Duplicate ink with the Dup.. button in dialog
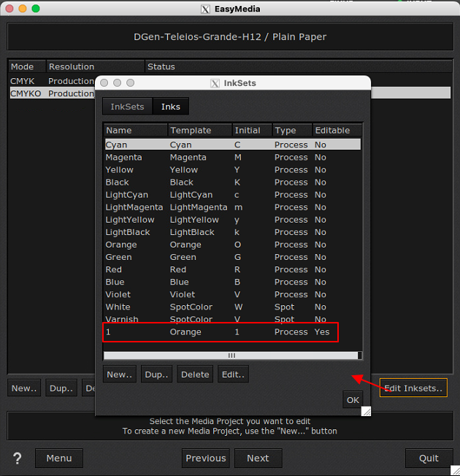Viewport: 460px width, 476px height. (x=157, y=375)
